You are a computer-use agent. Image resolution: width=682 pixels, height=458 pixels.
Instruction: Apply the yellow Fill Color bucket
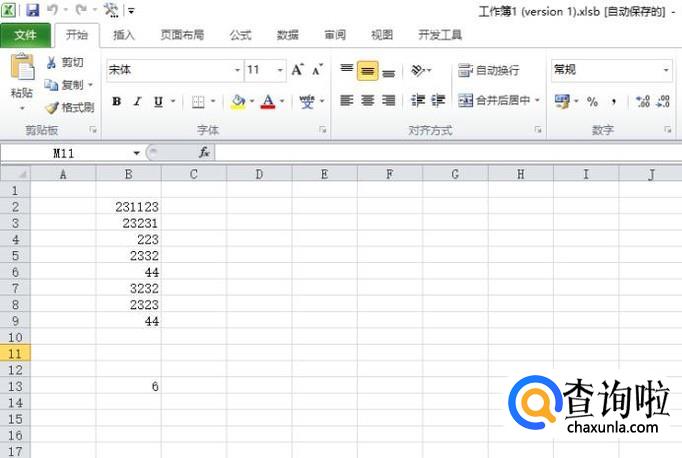238,102
